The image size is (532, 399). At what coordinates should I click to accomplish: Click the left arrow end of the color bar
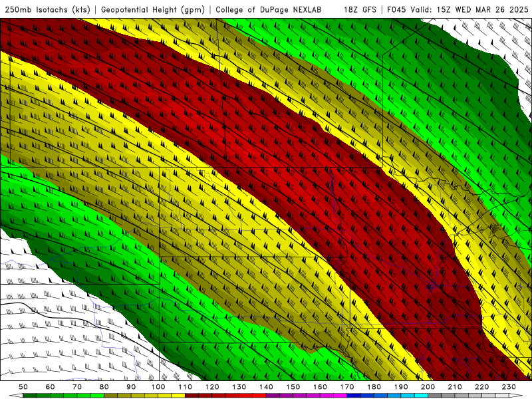coord(16,396)
